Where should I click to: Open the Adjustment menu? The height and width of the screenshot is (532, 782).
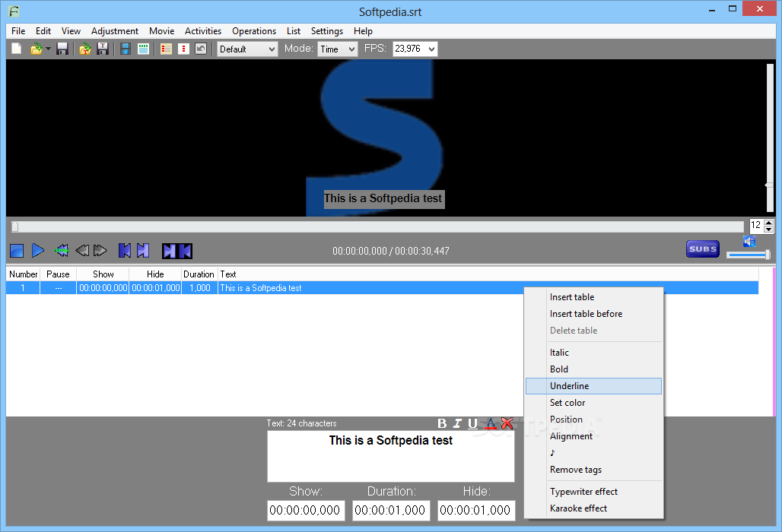tap(115, 31)
